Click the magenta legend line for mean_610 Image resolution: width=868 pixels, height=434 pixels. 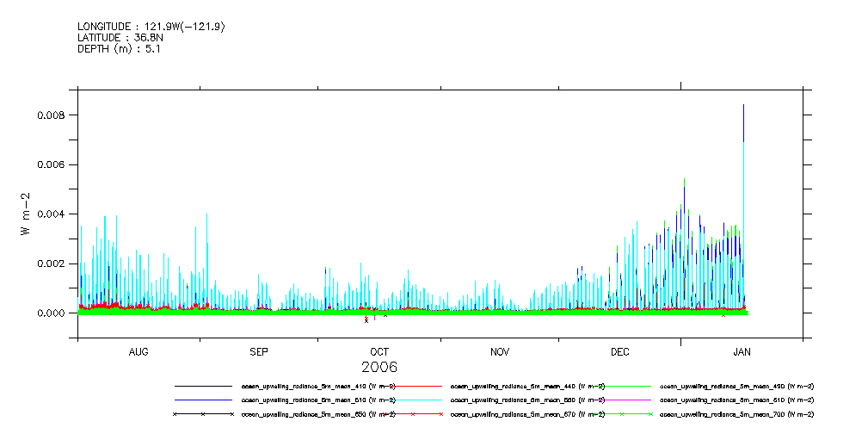pos(622,400)
